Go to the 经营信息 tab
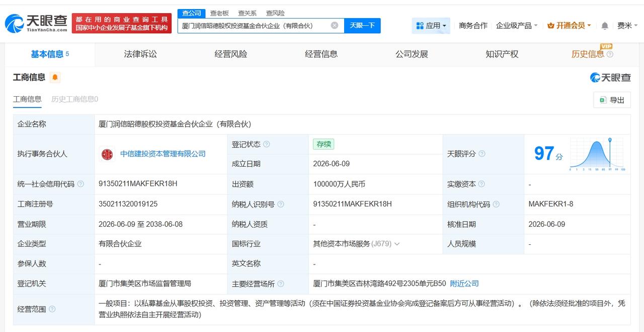Viewport: 644px width, 332px height. [321, 54]
